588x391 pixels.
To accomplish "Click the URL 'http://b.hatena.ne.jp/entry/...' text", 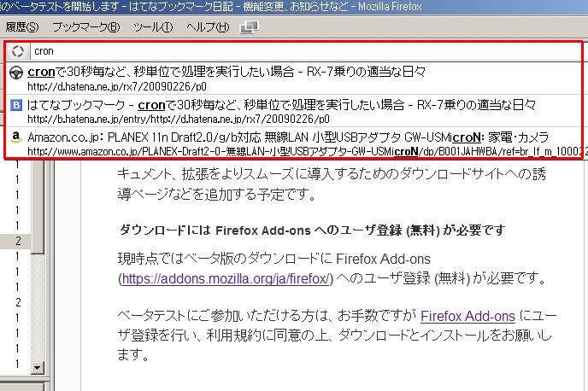I will click(x=179, y=120).
